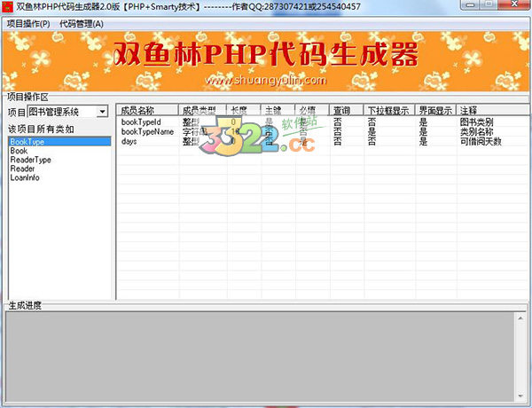Click the 类别名称 comment cell

coord(476,131)
